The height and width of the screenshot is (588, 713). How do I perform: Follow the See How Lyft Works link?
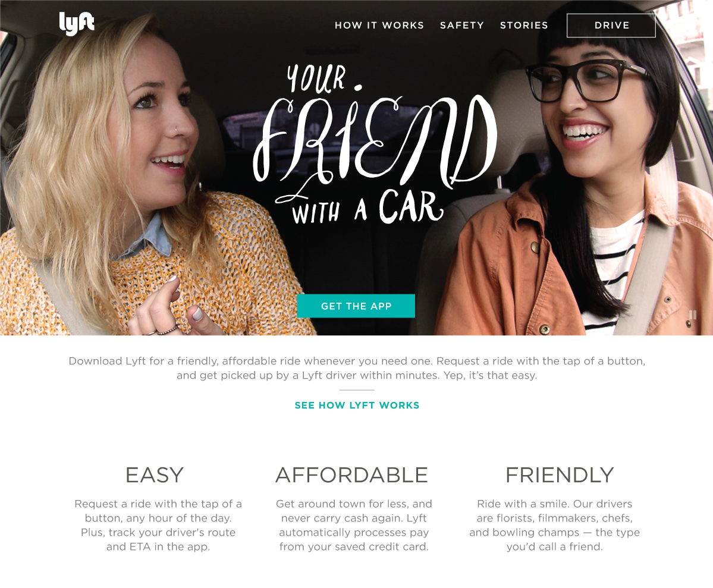(x=357, y=405)
